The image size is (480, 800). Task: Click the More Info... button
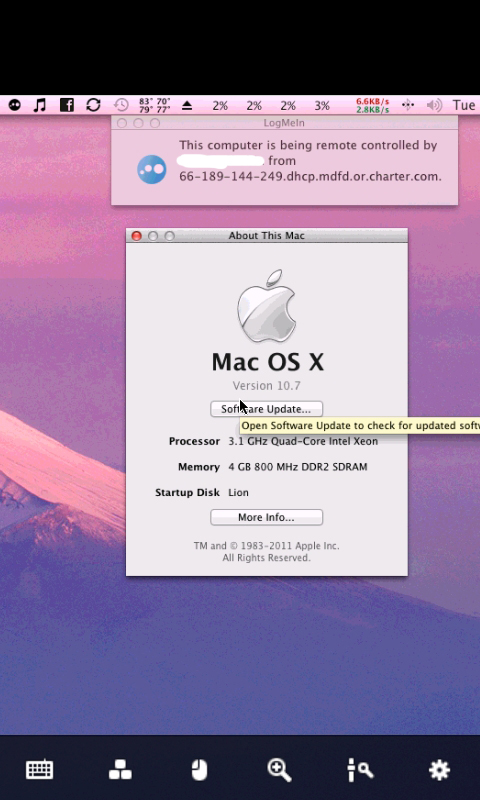(266, 517)
